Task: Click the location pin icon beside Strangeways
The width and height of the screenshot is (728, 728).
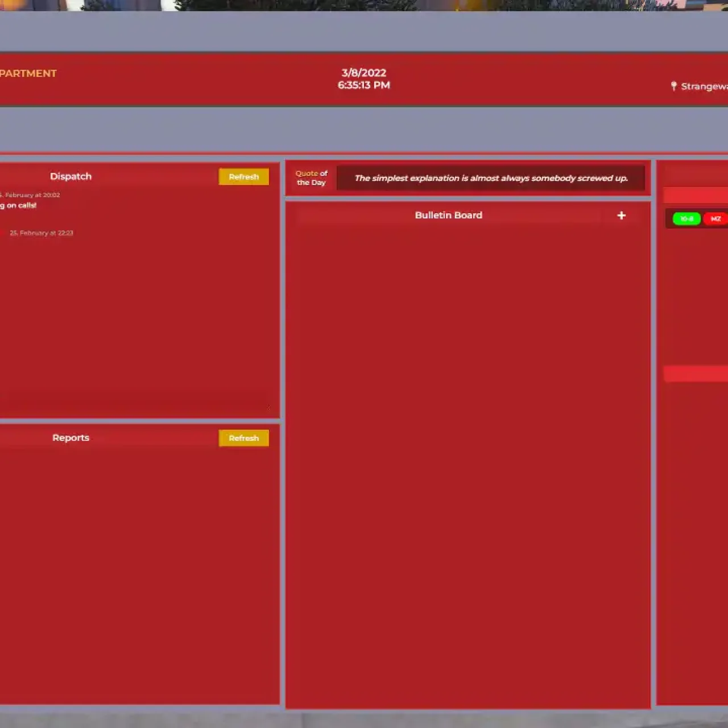Action: (673, 86)
